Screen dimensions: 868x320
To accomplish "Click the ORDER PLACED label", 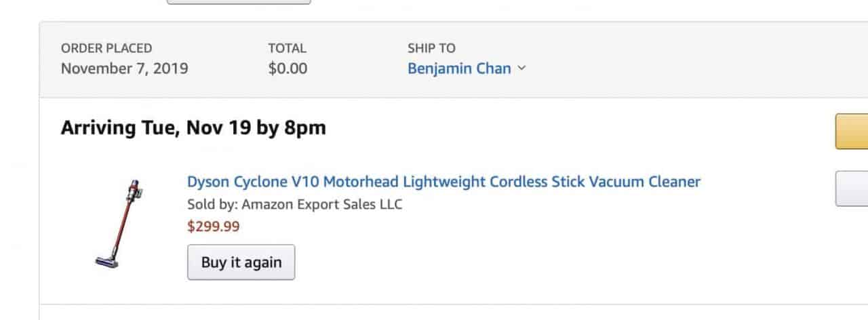I will pos(106,48).
